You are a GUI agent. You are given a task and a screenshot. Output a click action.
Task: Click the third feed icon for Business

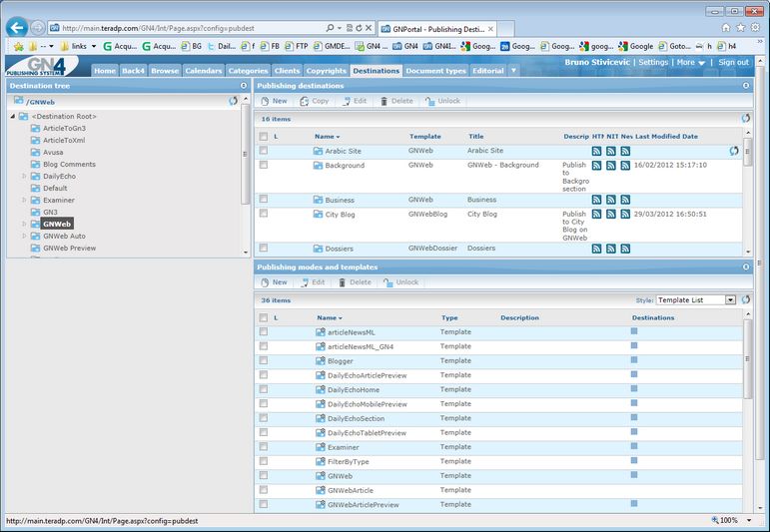tap(625, 200)
